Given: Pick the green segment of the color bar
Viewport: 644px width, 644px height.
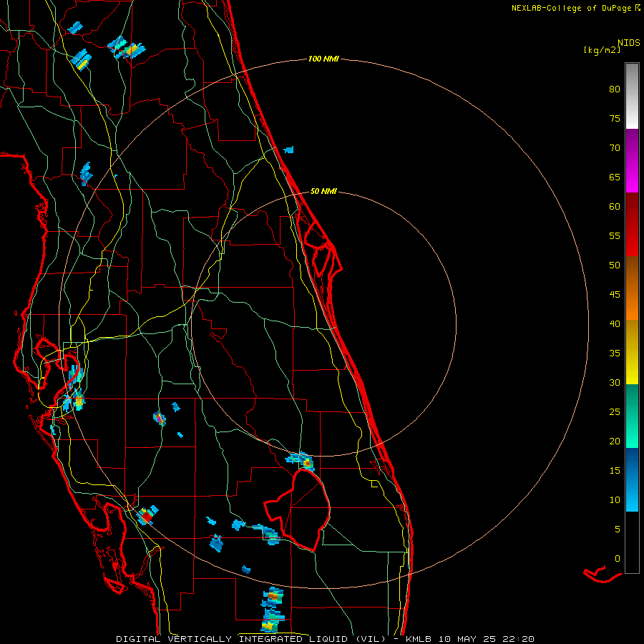Looking at the screenshot, I should click(x=632, y=416).
